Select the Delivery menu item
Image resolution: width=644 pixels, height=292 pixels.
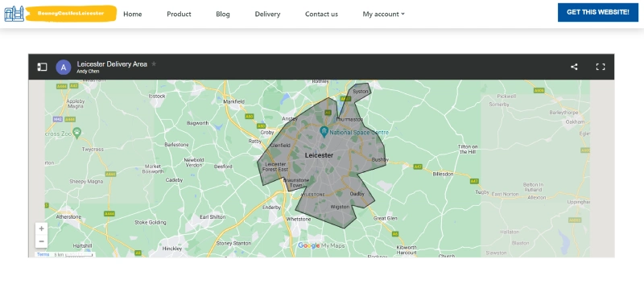267,14
